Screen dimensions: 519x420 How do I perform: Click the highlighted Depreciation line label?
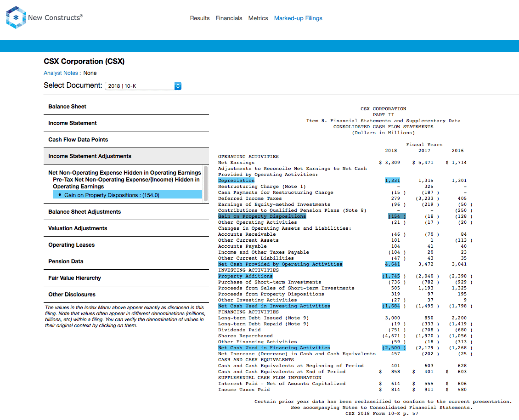click(237, 181)
